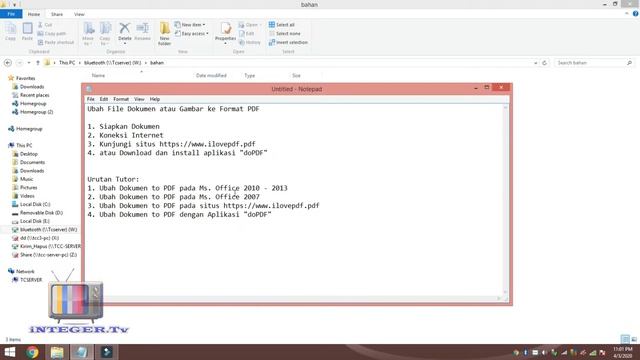Screen dimensions: 640x360
Task: Click This PC in address breadcrumb
Action: [x=67, y=63]
